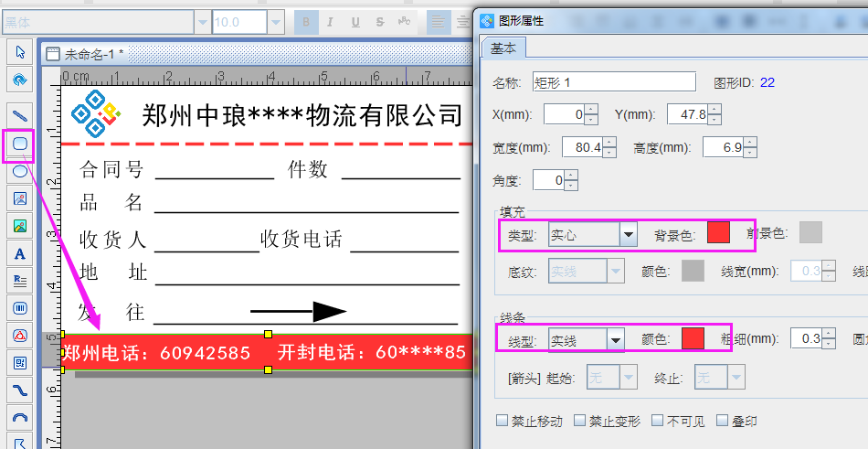868x449 pixels.
Task: Select the barcode tool
Action: (19, 308)
